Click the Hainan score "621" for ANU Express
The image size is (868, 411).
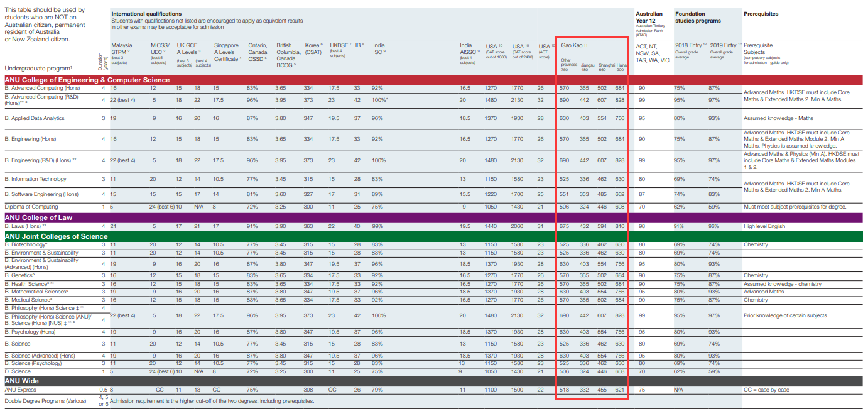point(620,390)
